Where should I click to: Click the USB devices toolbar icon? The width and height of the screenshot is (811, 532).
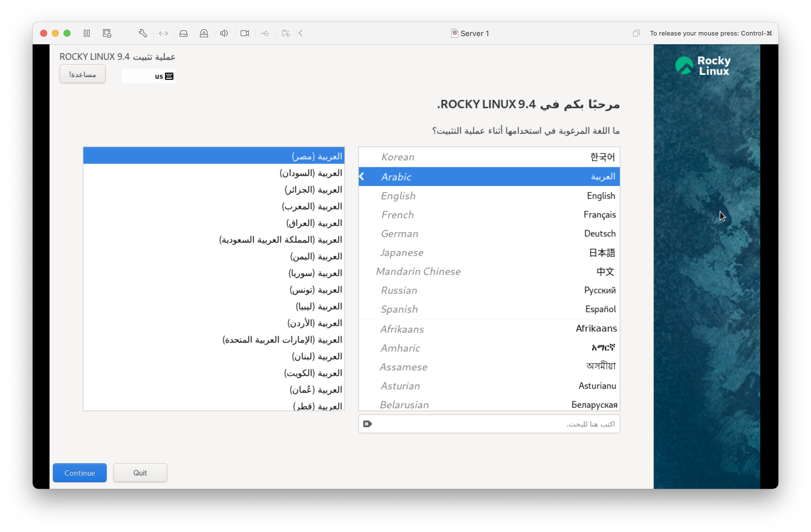(x=265, y=33)
